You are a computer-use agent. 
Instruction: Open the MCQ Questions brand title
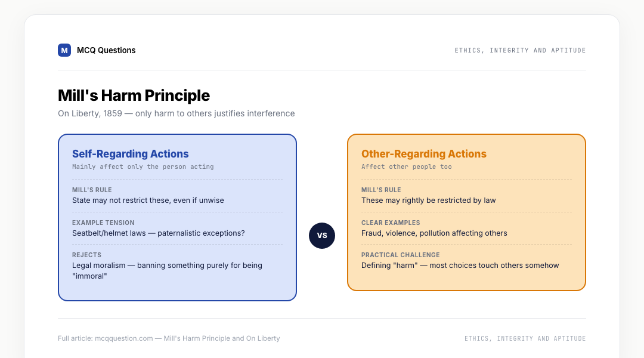click(106, 50)
